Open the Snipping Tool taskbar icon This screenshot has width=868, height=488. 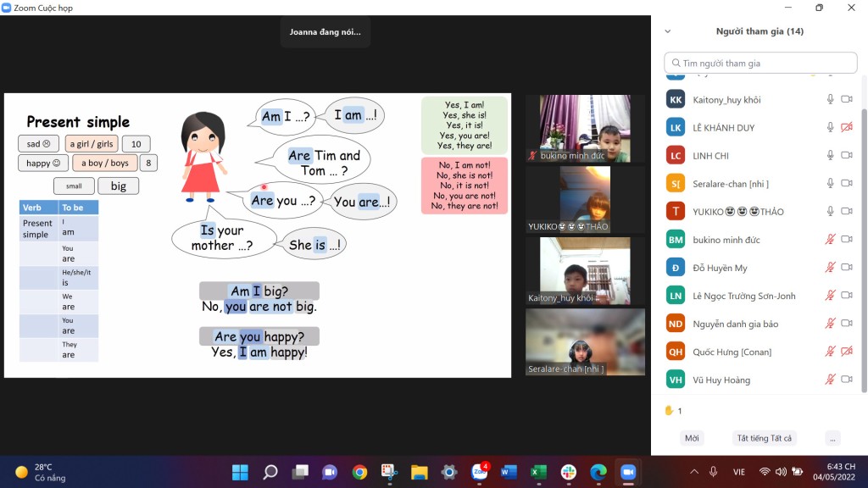389,472
